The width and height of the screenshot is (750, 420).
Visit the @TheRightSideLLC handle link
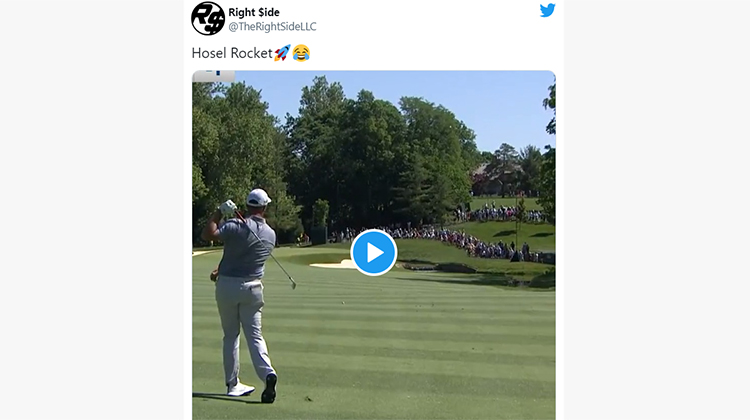(272, 27)
